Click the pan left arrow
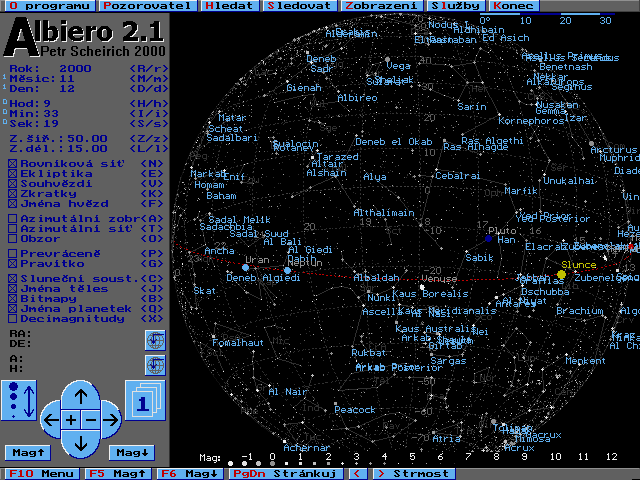 50,420
